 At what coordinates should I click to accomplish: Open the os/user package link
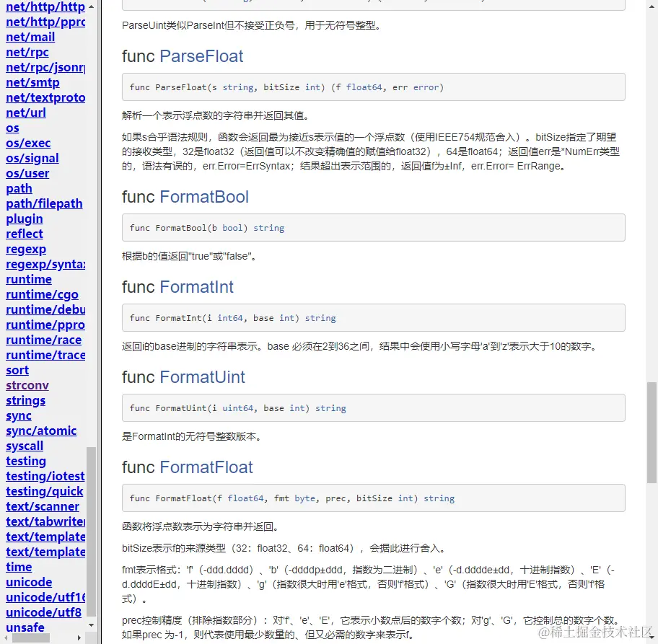tap(27, 173)
